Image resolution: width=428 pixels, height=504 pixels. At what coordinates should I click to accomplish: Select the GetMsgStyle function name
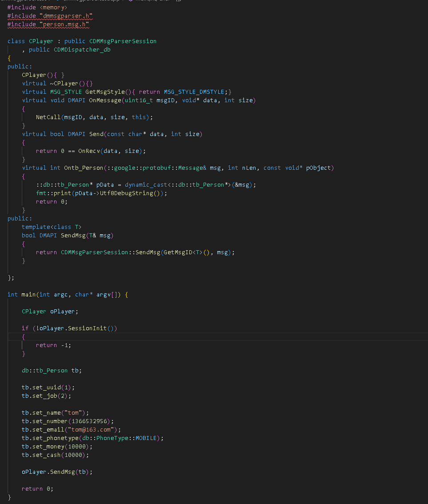105,92
